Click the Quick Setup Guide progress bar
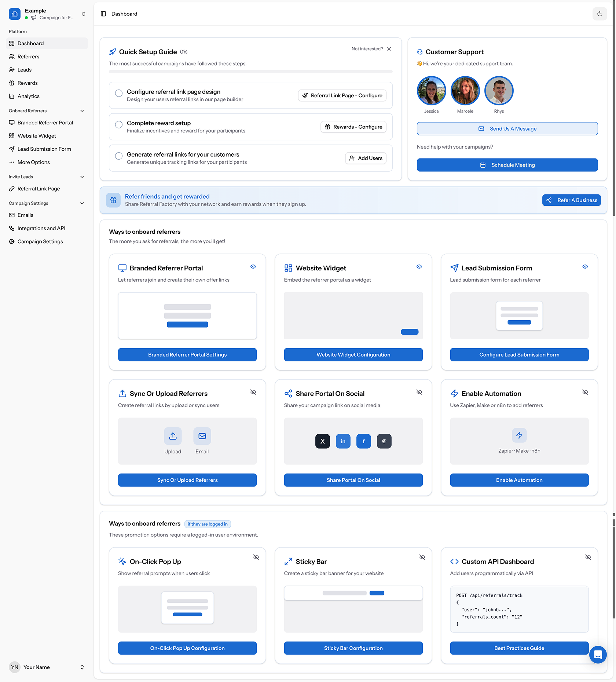The image size is (616, 682). pyautogui.click(x=250, y=72)
